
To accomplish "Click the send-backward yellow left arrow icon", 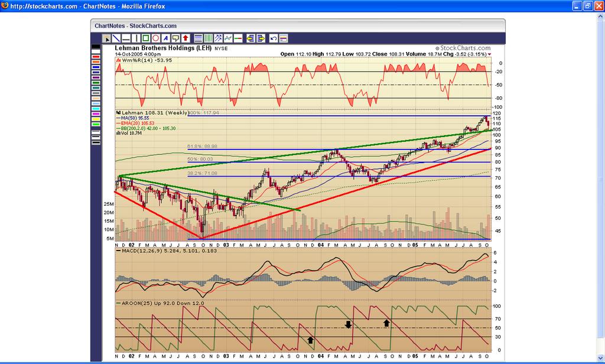I will 251,38.
